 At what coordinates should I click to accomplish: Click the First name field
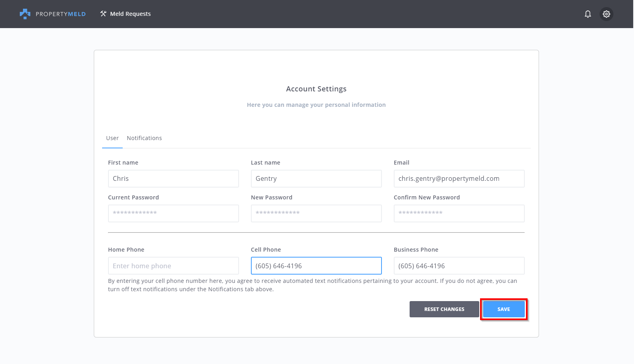173,179
